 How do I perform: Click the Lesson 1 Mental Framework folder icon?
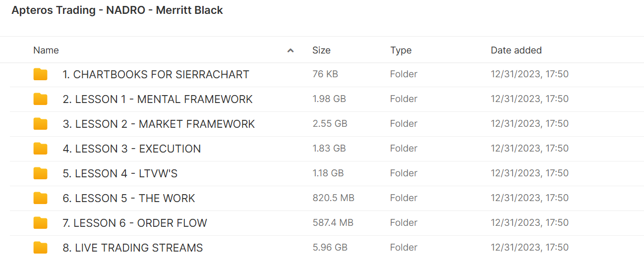point(41,100)
